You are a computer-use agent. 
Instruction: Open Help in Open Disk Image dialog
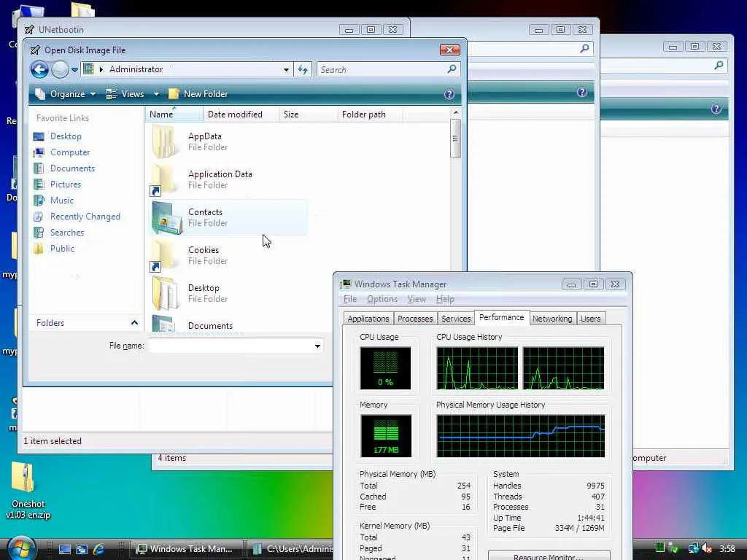pos(449,94)
